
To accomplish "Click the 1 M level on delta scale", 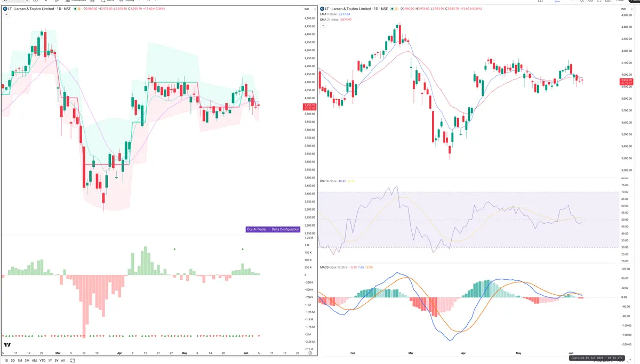I will [x=308, y=245].
